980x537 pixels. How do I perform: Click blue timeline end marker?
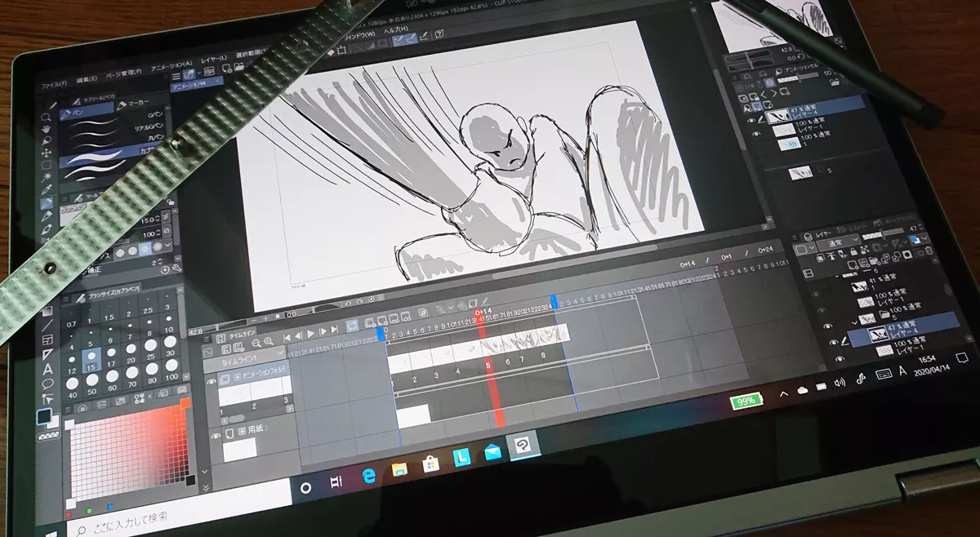(553, 301)
